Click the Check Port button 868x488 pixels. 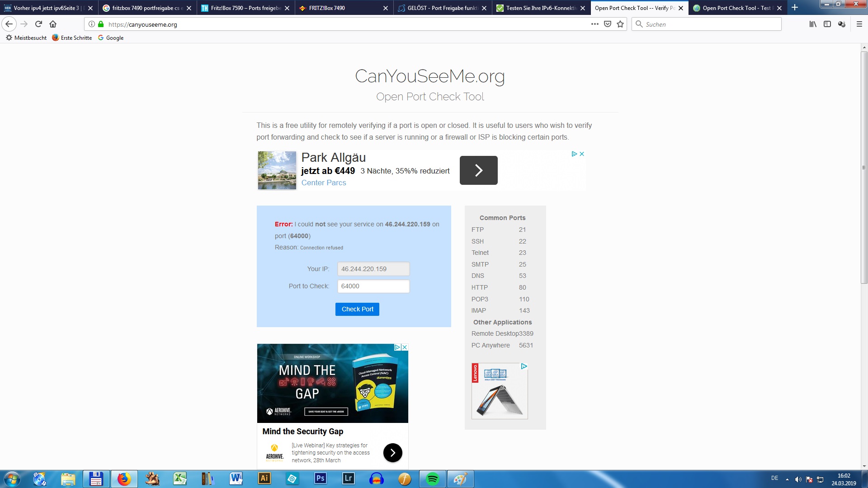(357, 309)
